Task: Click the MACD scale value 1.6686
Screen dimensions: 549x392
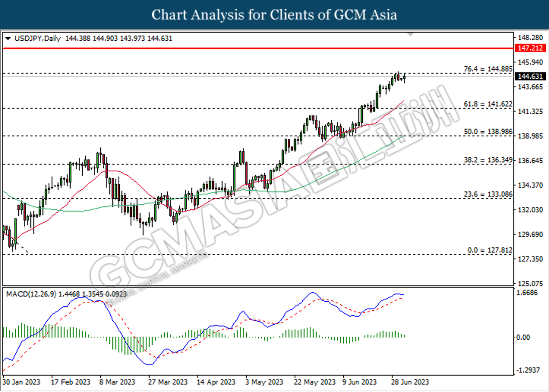Action: pos(527,292)
